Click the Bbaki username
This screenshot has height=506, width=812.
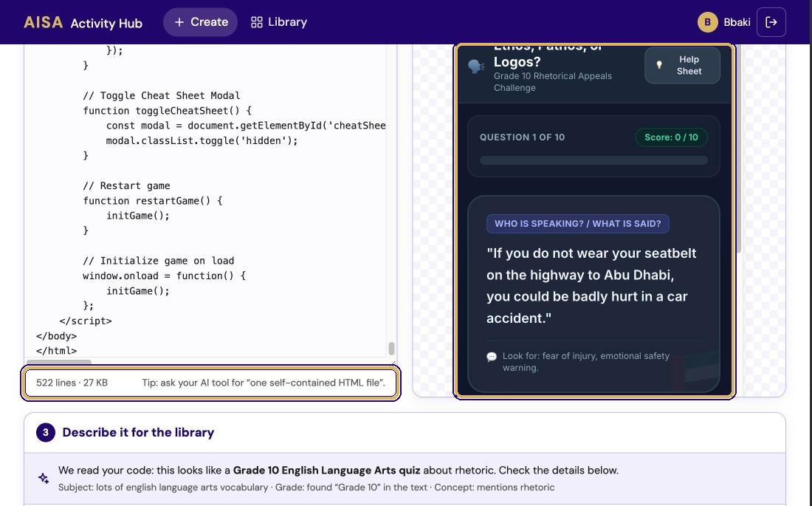pos(737,22)
